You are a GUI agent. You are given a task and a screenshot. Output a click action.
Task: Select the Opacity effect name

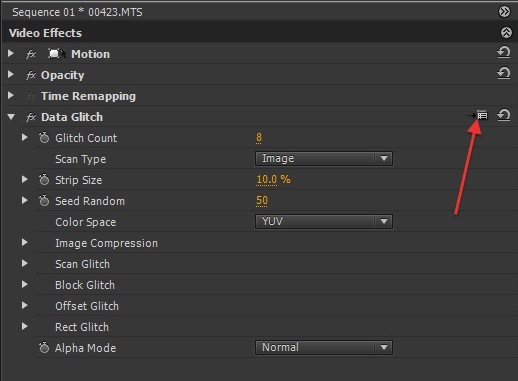tap(62, 75)
